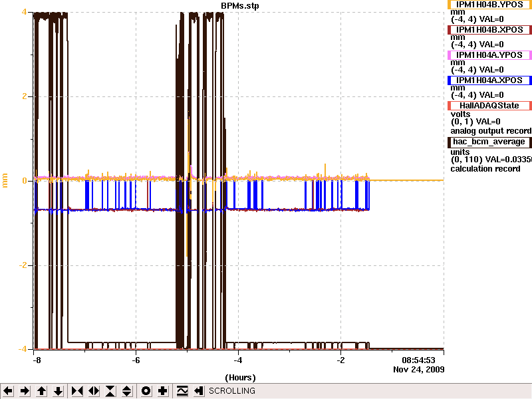Click the vertical zoom-out up-down icon
532x399 pixels.
click(x=127, y=391)
